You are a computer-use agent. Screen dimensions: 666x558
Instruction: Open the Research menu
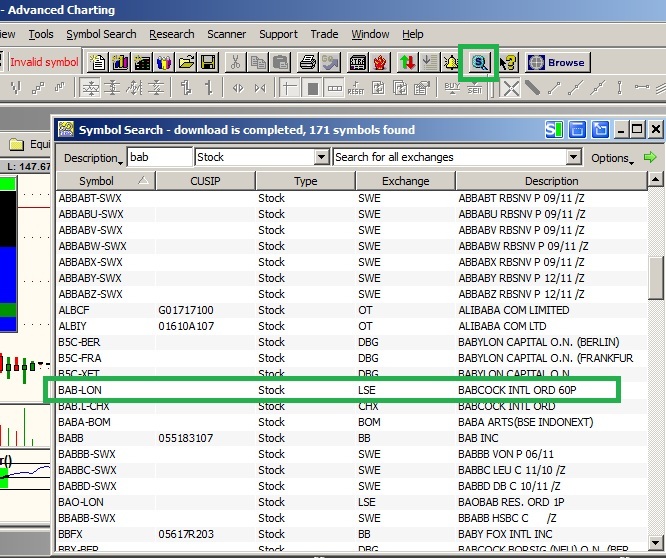point(172,34)
